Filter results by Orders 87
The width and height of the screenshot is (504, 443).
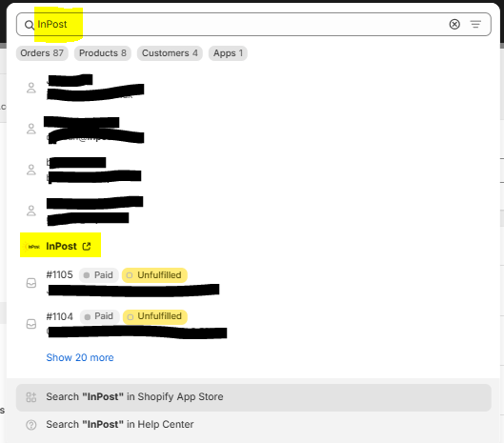coord(42,53)
